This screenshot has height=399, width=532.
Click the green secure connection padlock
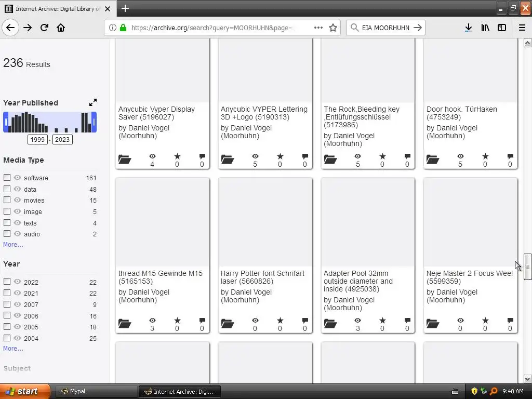[x=123, y=28]
